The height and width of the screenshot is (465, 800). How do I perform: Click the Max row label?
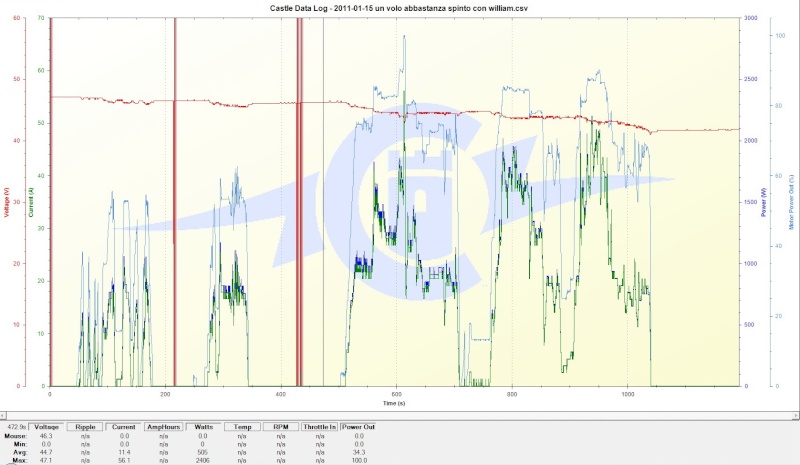tap(20, 460)
